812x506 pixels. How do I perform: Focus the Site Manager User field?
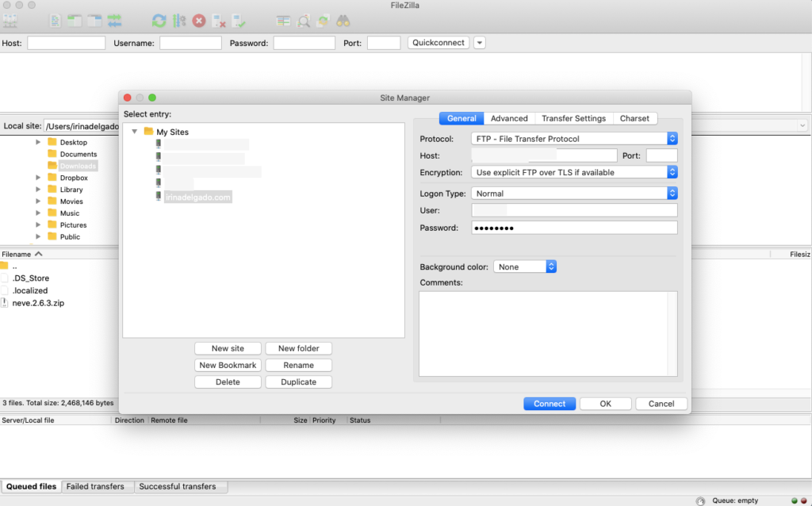coord(574,210)
